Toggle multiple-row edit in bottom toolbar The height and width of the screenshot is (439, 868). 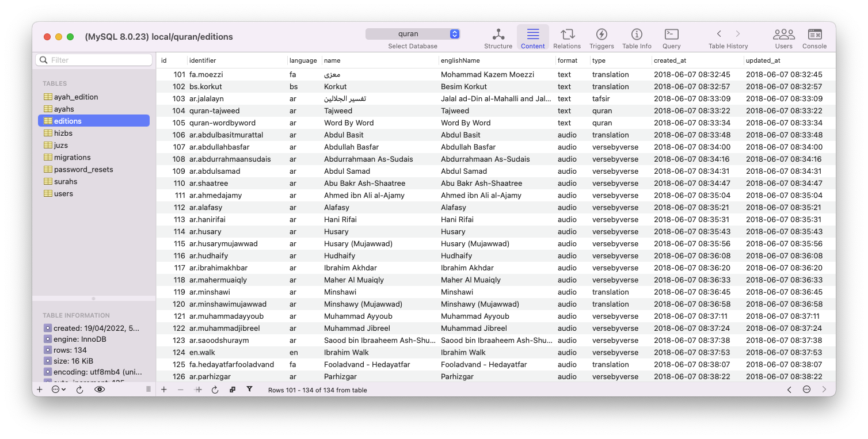click(x=232, y=390)
